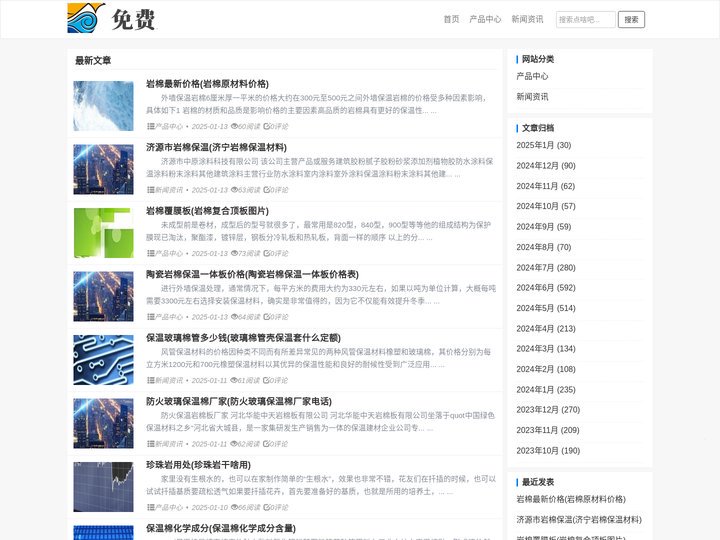Screen dimensions: 720x540
Task: Click chart thumbnail of 珍珠岩用处 article
Action: (103, 487)
